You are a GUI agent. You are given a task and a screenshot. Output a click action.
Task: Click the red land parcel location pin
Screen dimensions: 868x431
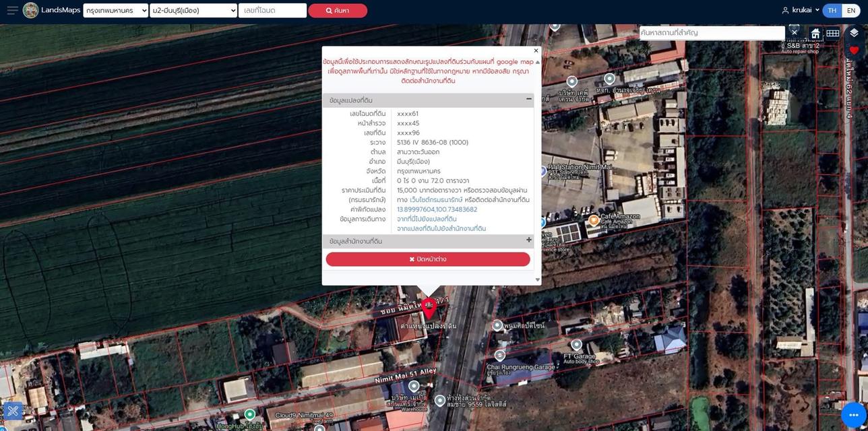(429, 307)
